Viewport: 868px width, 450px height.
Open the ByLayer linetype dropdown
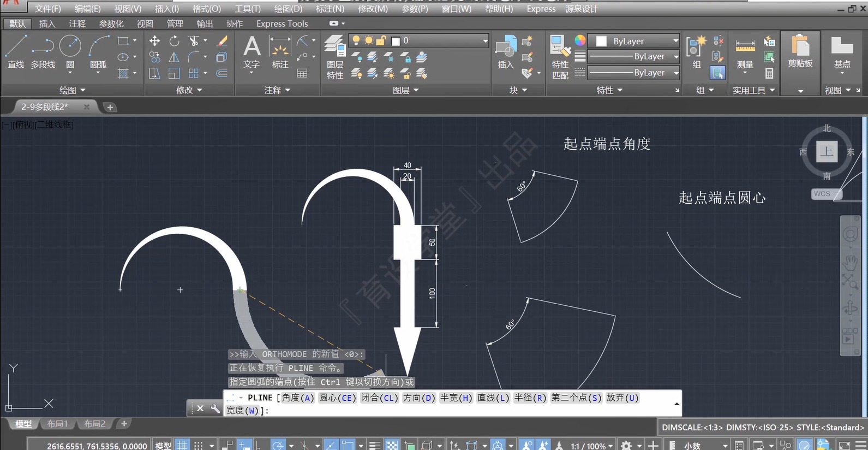click(x=676, y=73)
